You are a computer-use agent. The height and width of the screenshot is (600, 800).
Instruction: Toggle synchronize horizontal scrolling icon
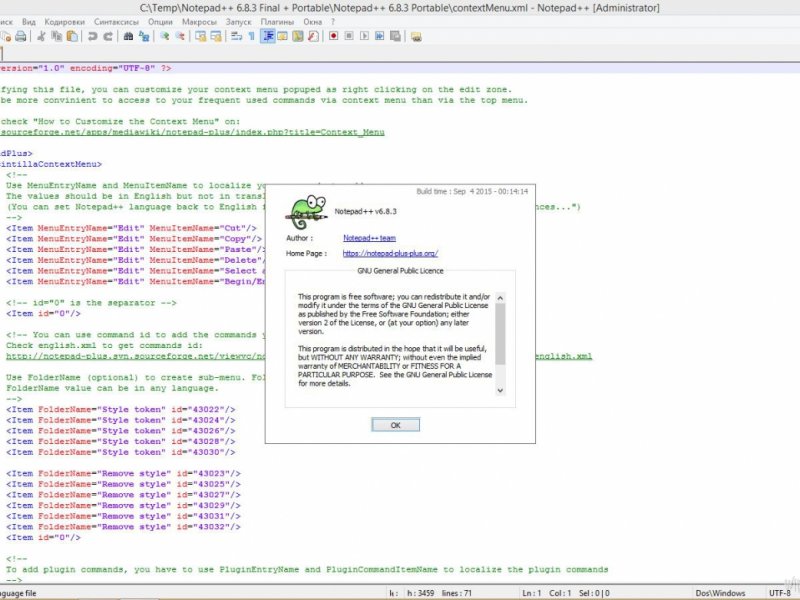216,36
